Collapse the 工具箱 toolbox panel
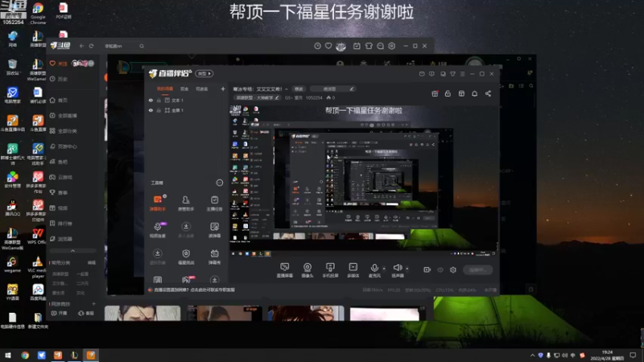This screenshot has height=362, width=644. point(219,183)
